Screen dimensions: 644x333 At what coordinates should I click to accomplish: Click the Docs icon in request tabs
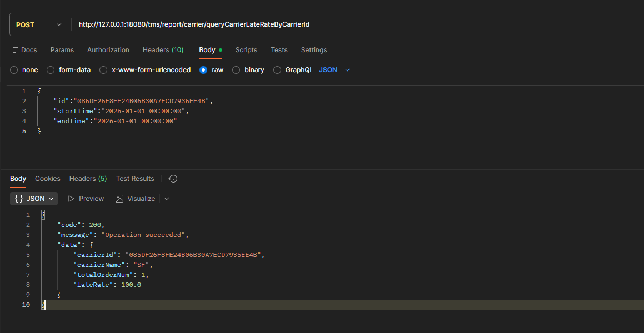pos(16,50)
